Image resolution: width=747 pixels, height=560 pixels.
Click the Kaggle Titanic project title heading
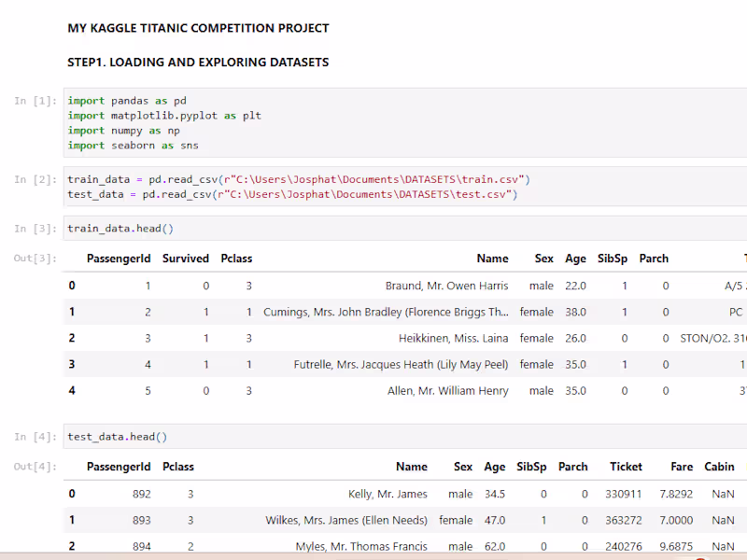point(198,28)
